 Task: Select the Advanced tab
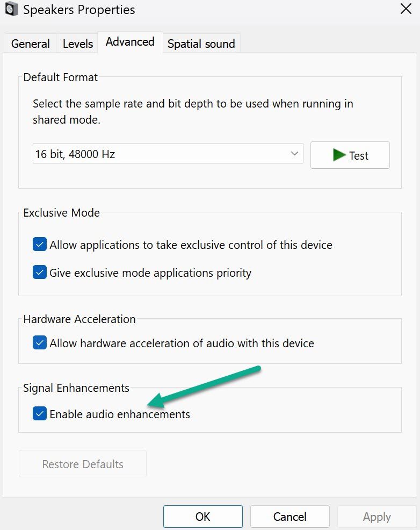[130, 42]
